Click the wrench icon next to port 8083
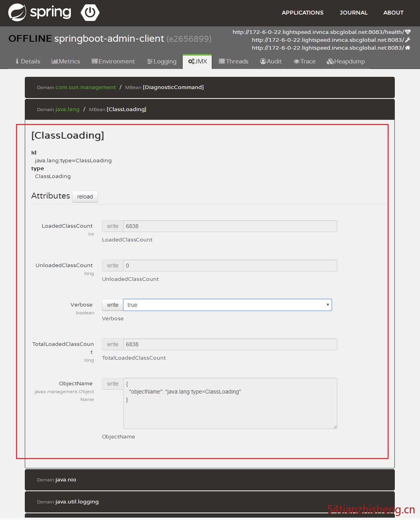The image size is (420, 520). 408,40
